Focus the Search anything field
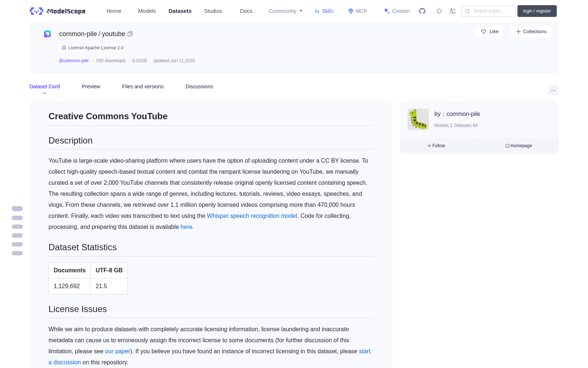 (x=488, y=11)
